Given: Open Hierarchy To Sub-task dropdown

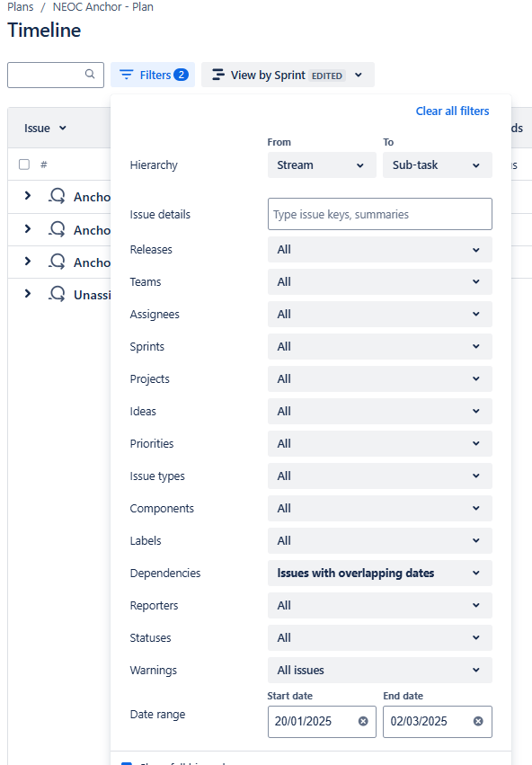Looking at the screenshot, I should (438, 165).
